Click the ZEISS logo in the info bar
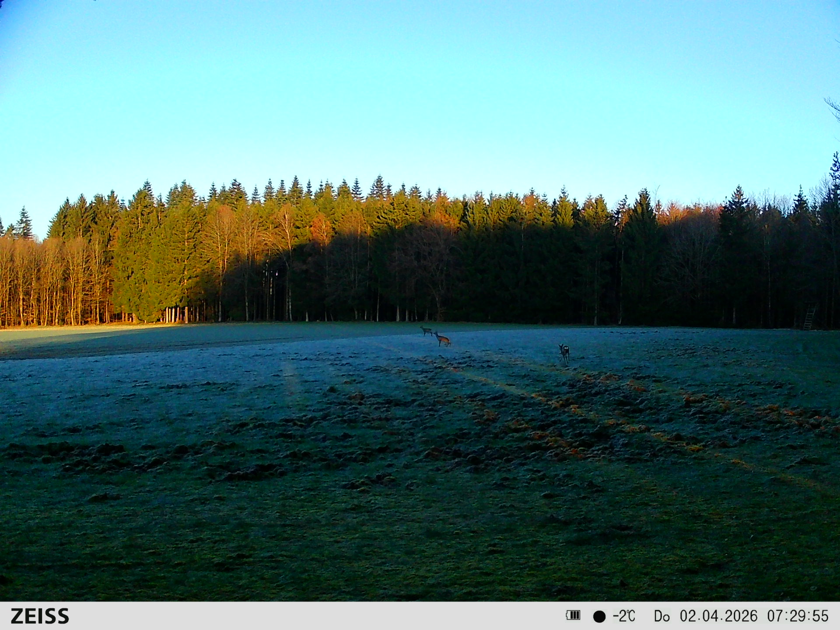The width and height of the screenshot is (840, 630). pyautogui.click(x=40, y=616)
